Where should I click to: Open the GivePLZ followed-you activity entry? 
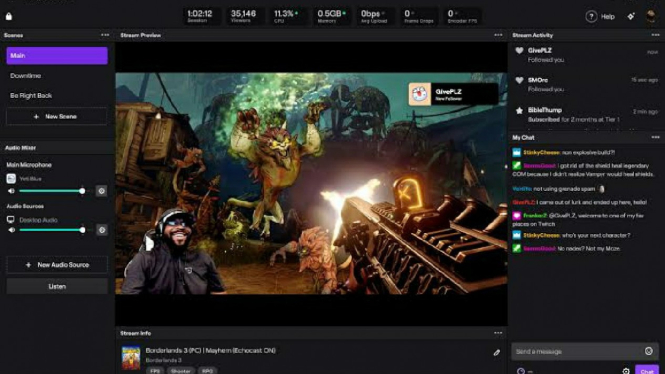pyautogui.click(x=586, y=55)
